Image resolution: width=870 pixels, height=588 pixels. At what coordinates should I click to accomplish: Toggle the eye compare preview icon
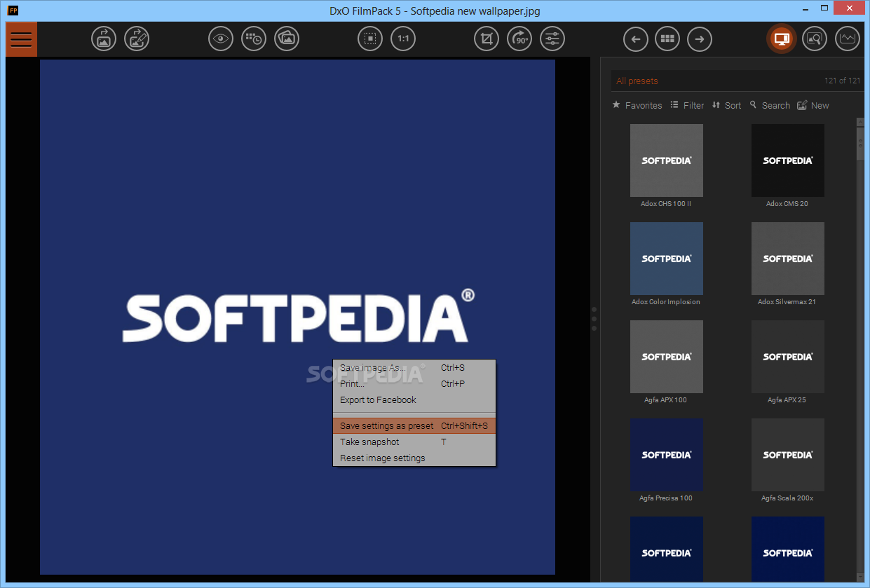click(x=221, y=39)
